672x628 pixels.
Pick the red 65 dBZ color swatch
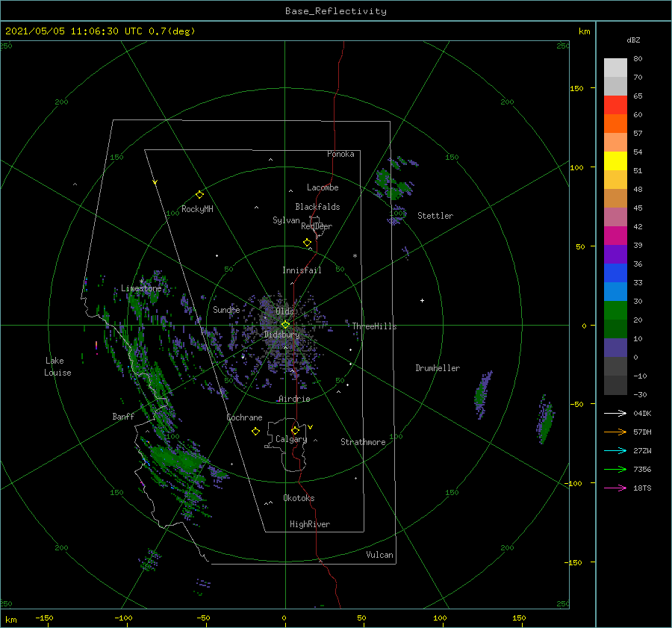tap(615, 105)
